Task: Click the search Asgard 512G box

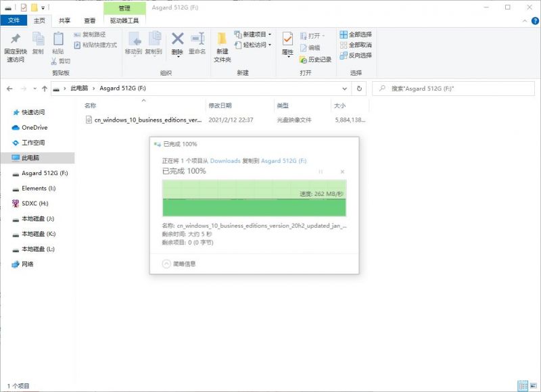Action: (x=453, y=89)
